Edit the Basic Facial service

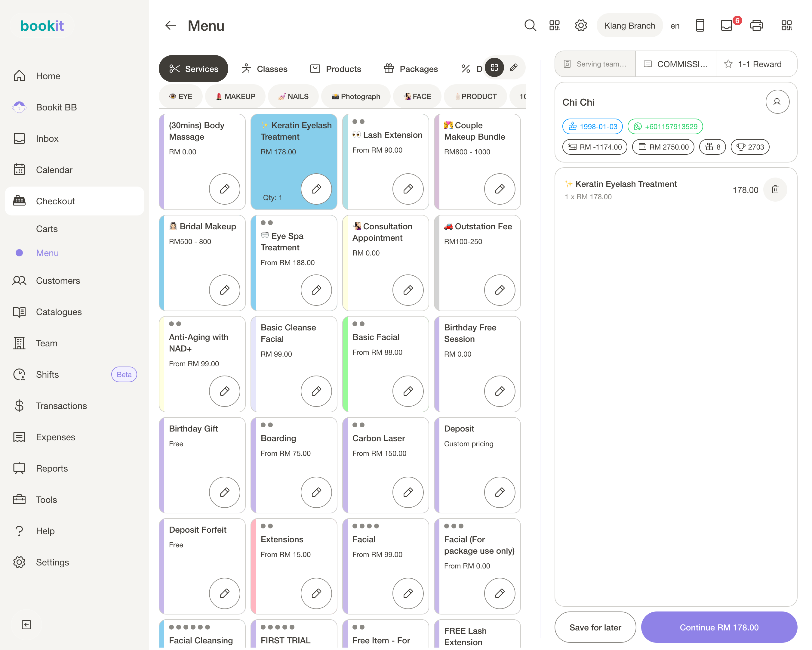click(408, 391)
